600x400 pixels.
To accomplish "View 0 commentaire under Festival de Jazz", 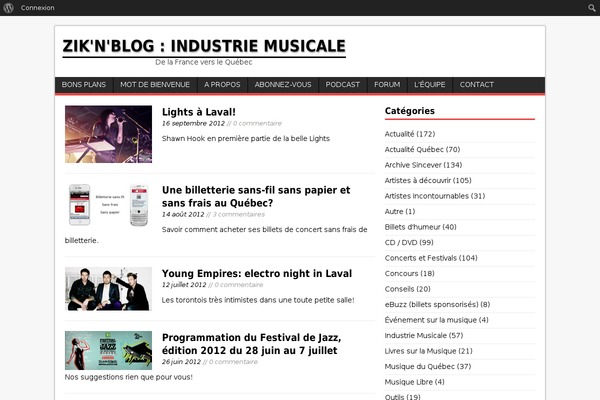I will pyautogui.click(x=233, y=362).
